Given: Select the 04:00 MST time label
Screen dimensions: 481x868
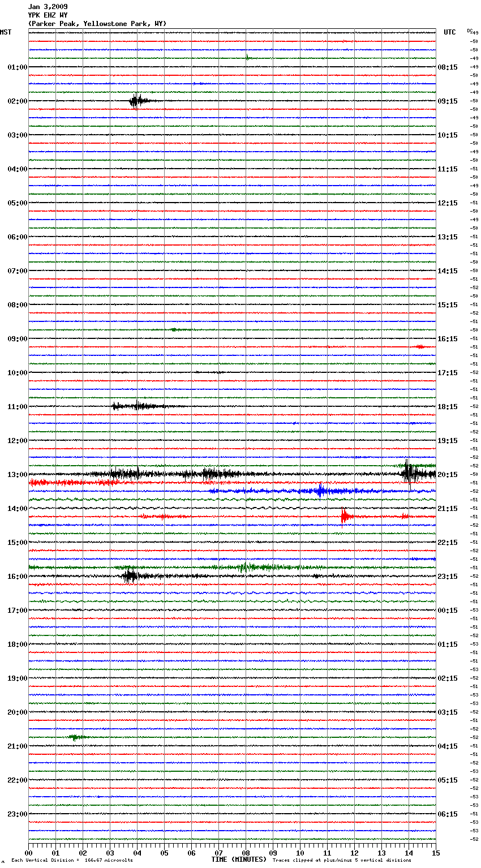Looking at the screenshot, I should coord(18,169).
